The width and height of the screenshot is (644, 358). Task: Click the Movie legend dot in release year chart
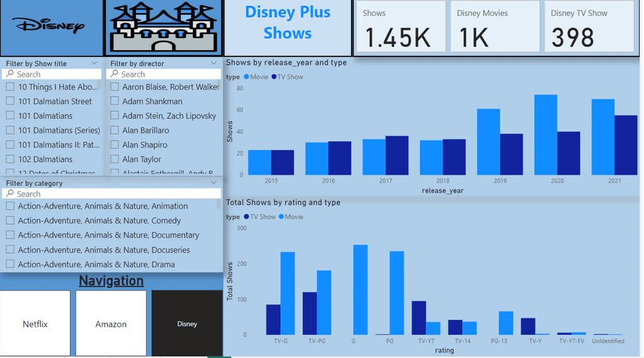[247, 77]
